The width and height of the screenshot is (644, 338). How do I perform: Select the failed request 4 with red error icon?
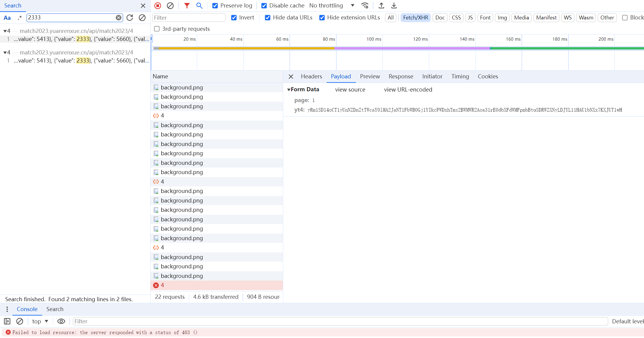coord(217,285)
